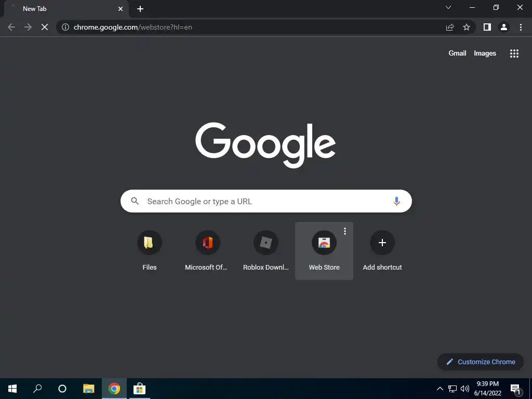This screenshot has height=399, width=532.
Task: Go back to the previous page
Action: pyautogui.click(x=11, y=27)
